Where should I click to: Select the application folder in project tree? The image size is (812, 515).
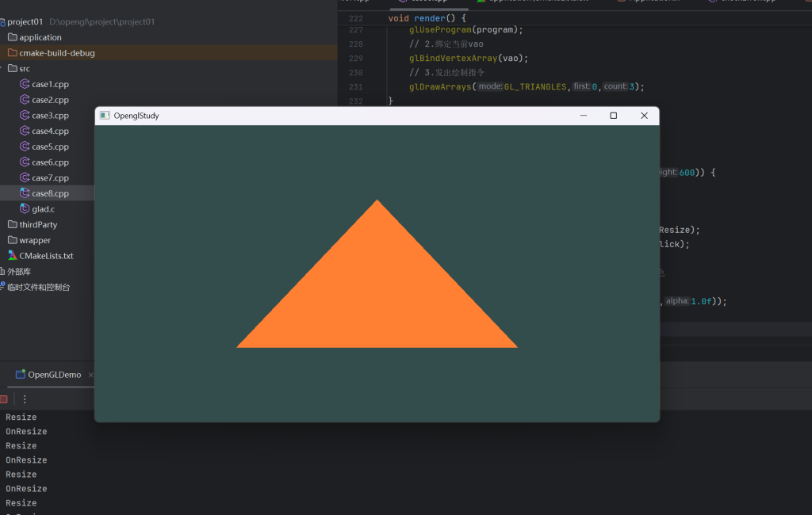tap(40, 37)
